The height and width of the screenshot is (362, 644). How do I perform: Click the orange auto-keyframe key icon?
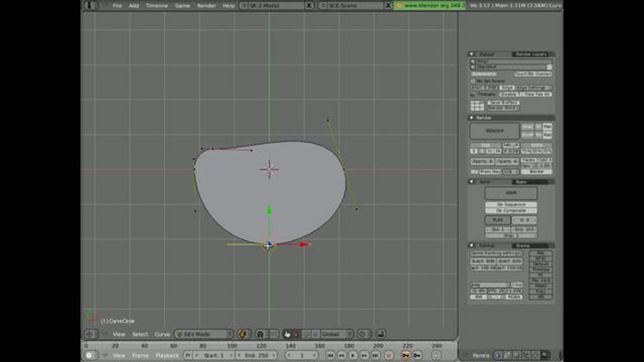[x=406, y=356]
